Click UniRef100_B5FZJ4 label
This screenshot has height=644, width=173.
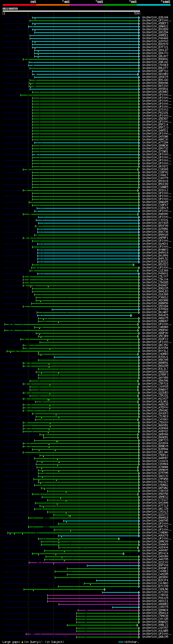155,125
